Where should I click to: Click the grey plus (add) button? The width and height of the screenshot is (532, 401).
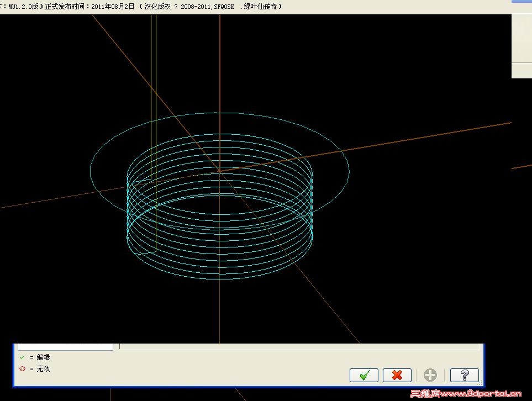tap(430, 375)
